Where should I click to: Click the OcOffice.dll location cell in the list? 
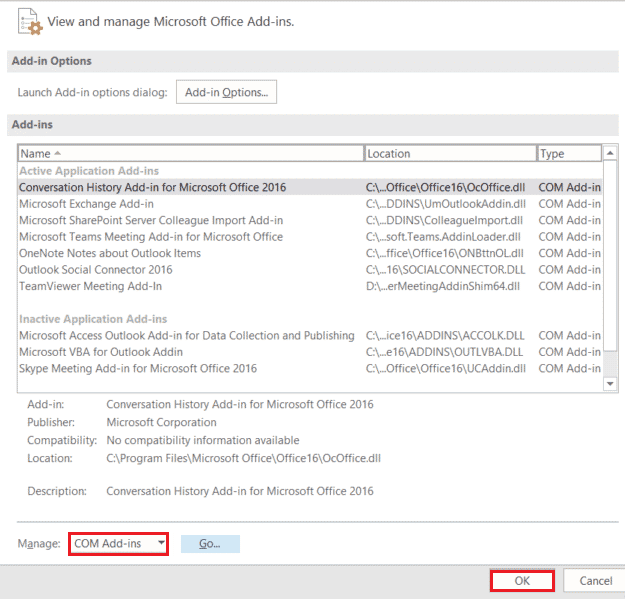point(445,187)
